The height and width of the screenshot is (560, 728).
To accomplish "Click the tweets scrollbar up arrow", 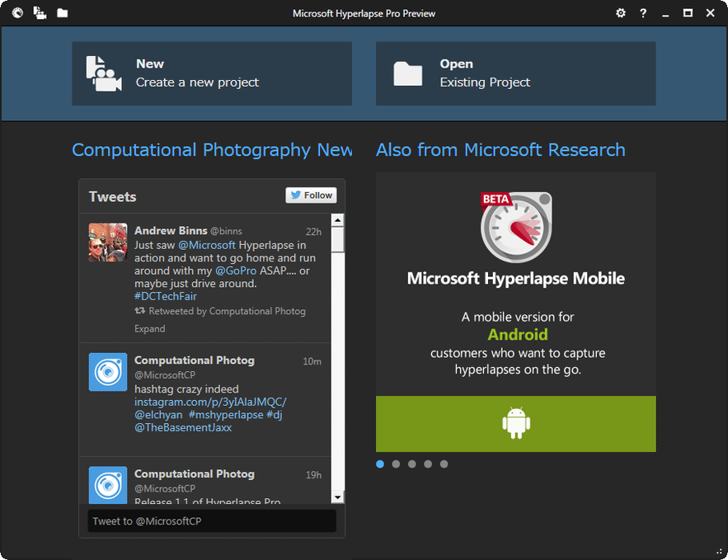I will [337, 220].
